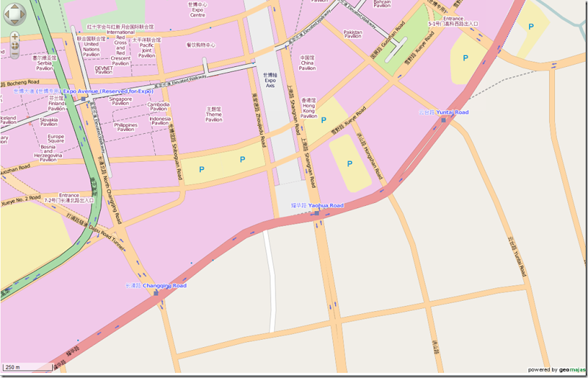
Task: Select the Yaohua Road station marker square
Action: 317,213
